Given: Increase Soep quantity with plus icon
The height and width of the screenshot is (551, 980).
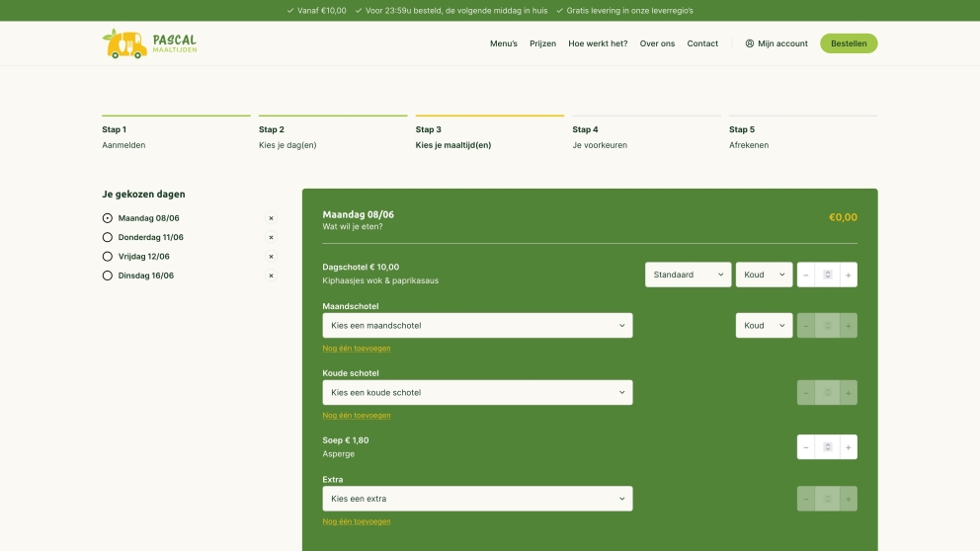Looking at the screenshot, I should coord(849,447).
